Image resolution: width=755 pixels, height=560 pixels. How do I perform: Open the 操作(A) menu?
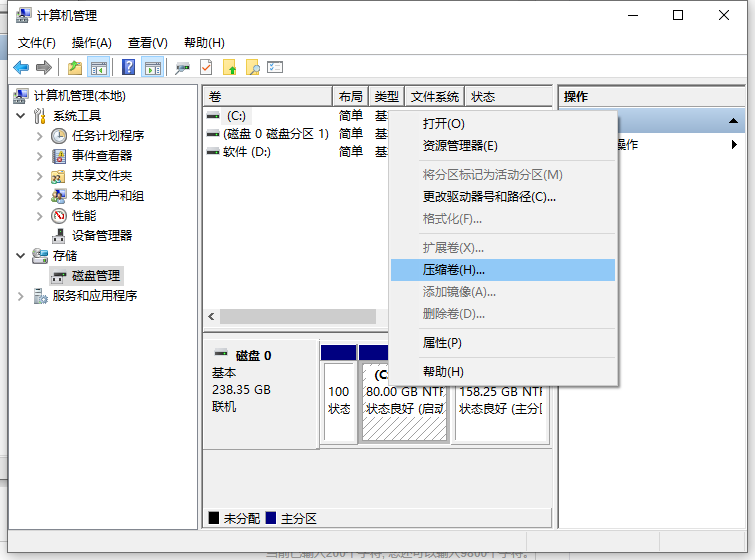[92, 43]
